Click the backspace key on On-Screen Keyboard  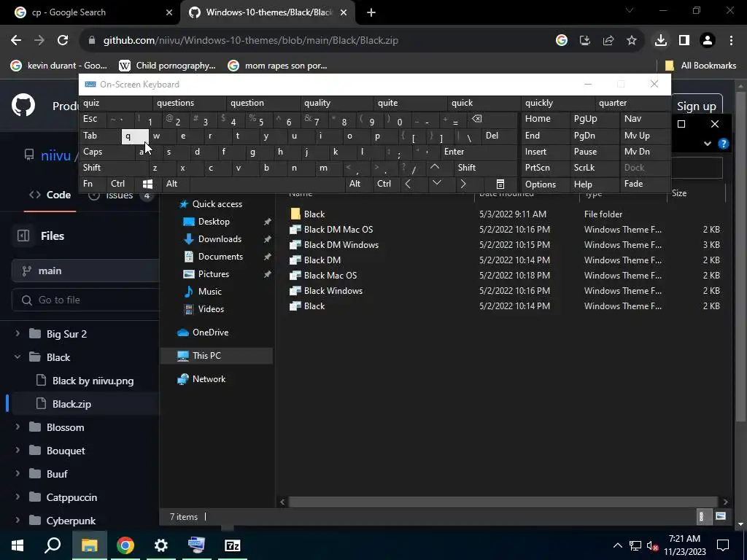[476, 119]
